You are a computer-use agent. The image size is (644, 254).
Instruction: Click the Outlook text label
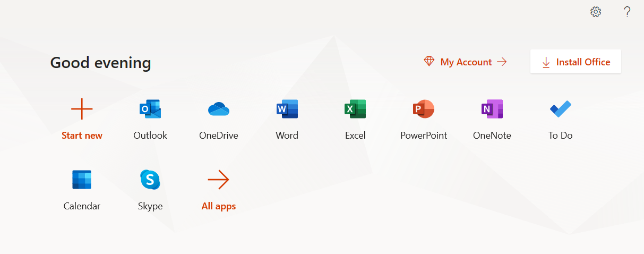[150, 136]
